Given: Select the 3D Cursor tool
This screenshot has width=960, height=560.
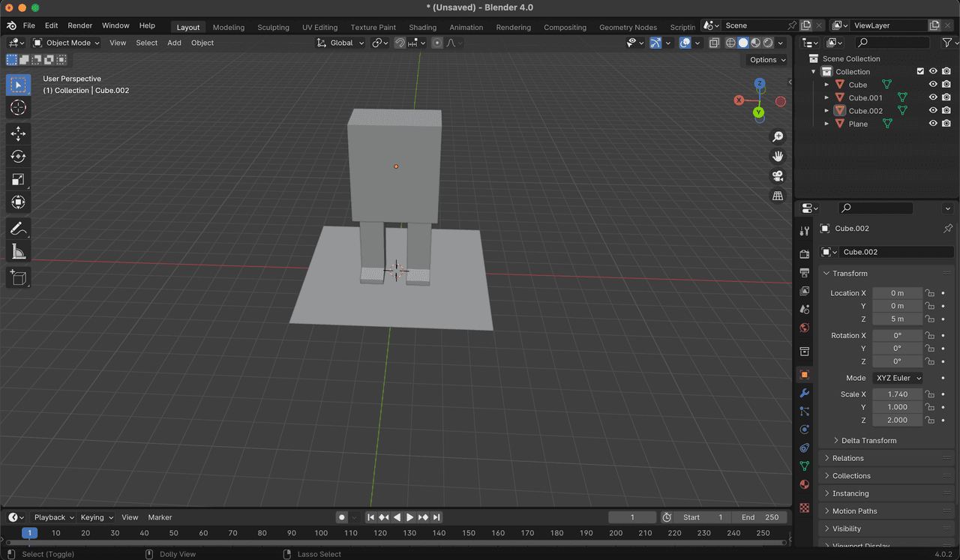Looking at the screenshot, I should 18,108.
